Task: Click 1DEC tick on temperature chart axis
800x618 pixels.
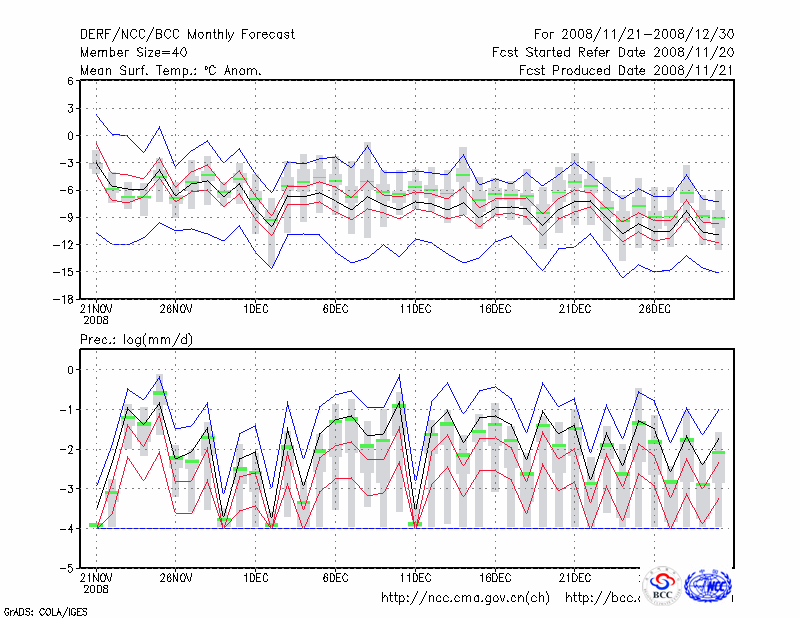Action: (255, 309)
